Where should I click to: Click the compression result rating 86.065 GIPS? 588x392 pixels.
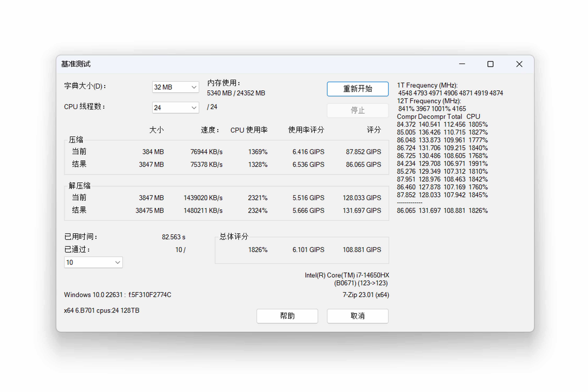pyautogui.click(x=363, y=164)
